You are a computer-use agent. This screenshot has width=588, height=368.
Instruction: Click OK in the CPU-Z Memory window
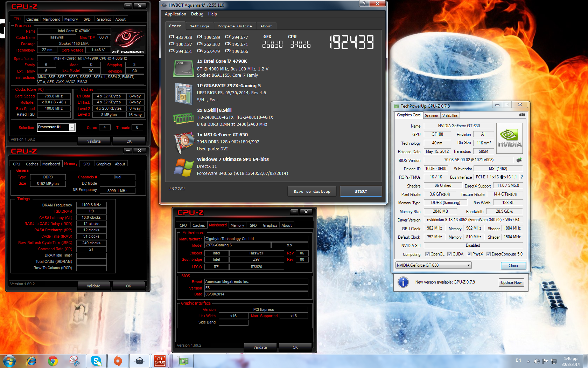(x=128, y=286)
